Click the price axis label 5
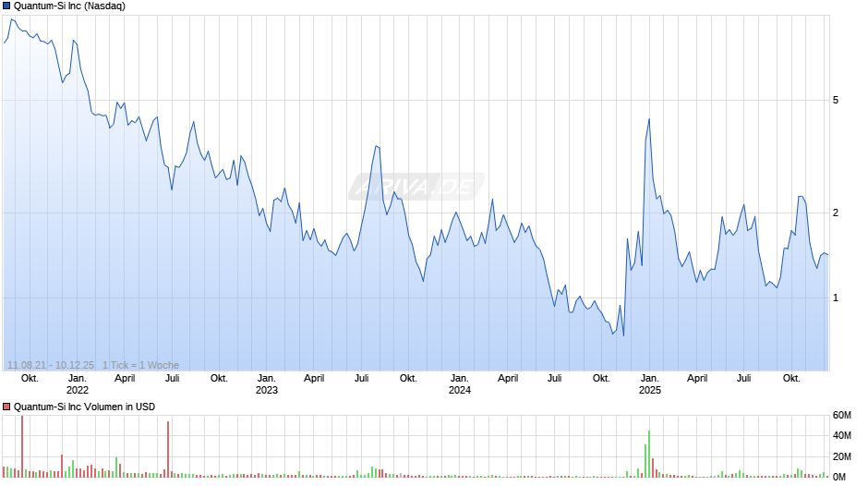The height and width of the screenshot is (486, 868). coord(836,101)
